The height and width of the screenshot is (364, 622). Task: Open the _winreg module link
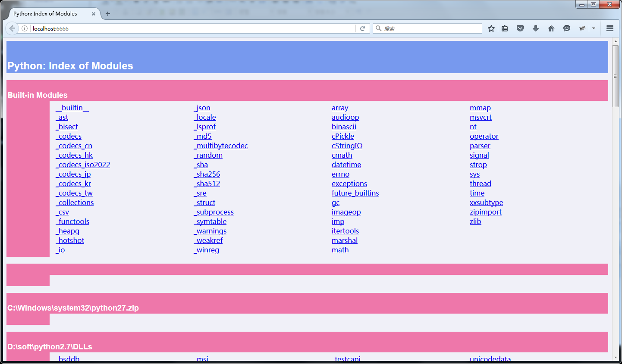click(206, 250)
